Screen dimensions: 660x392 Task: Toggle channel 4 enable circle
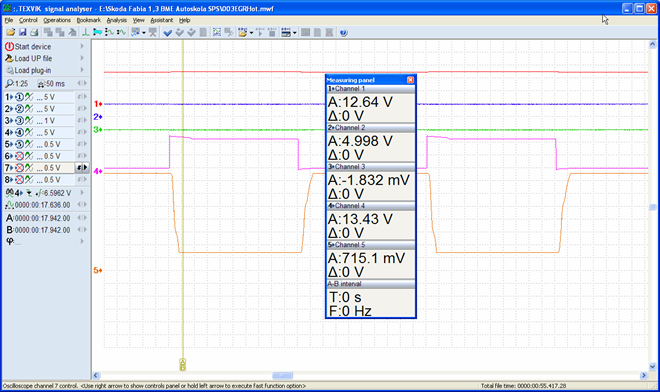19,132
